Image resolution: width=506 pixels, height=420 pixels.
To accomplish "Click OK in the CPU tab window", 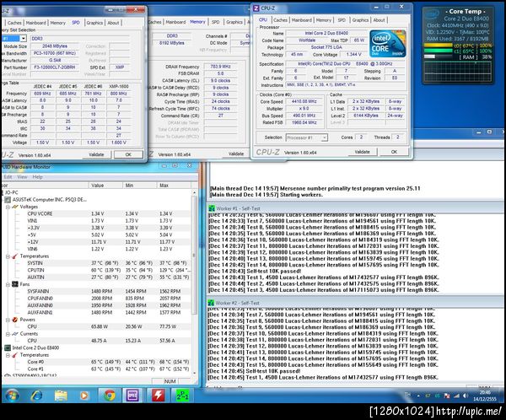I will tap(394, 152).
